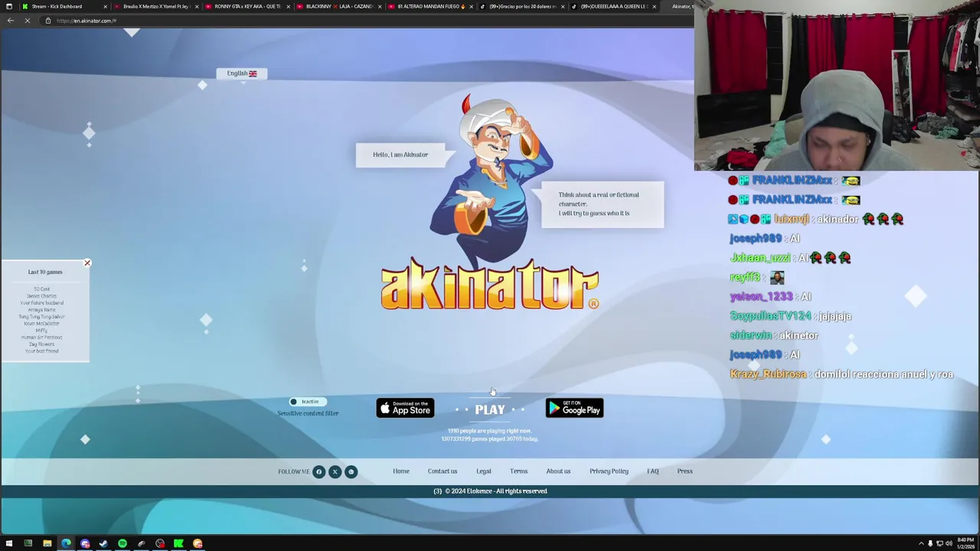
Task: Open the taskbar clock showing 8:40 PM
Action: tap(965, 543)
